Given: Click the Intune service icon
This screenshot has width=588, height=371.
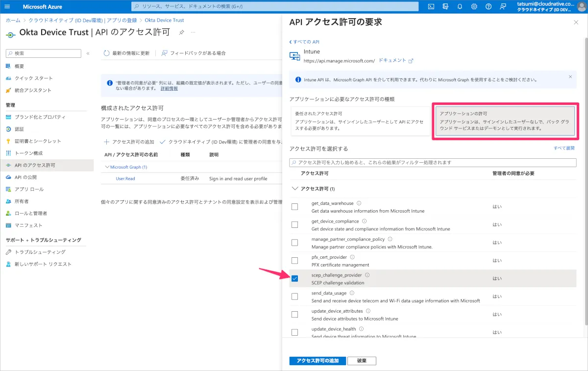Looking at the screenshot, I should click(x=294, y=56).
